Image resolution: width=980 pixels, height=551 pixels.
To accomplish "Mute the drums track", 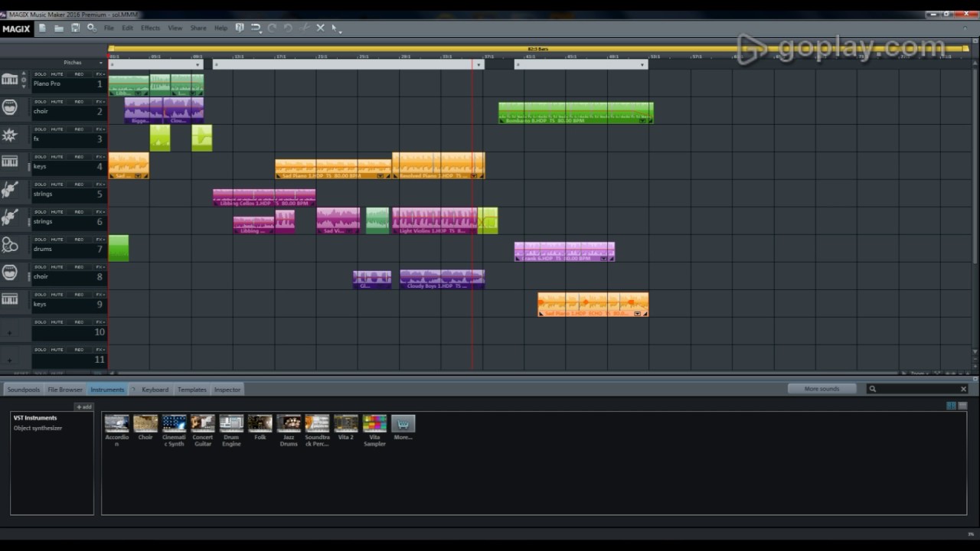I will coord(57,240).
